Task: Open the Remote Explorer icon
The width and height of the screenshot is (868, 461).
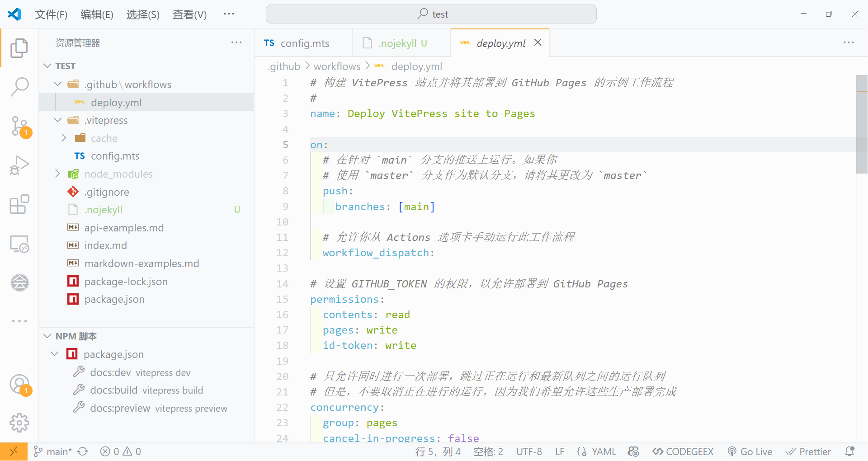Action: point(19,244)
